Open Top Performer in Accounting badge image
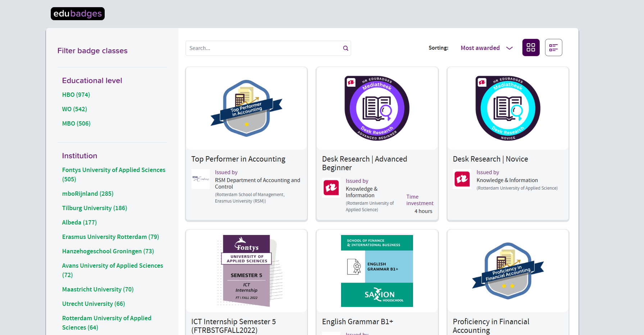 pyautogui.click(x=246, y=108)
